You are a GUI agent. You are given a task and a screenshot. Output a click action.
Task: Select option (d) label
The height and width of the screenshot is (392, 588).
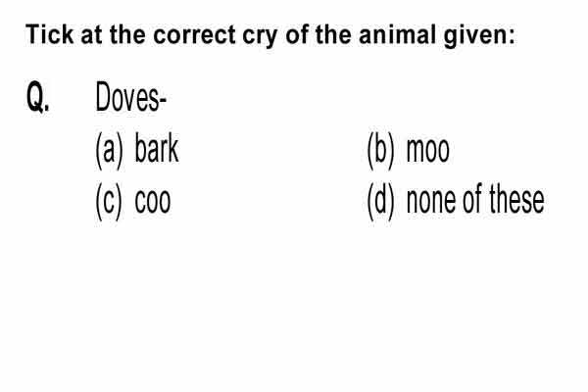(x=381, y=202)
